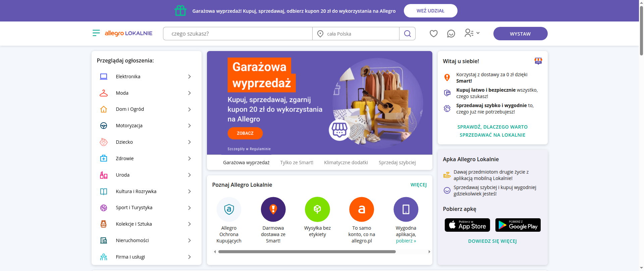Open To samo konto allegro icon
This screenshot has height=271, width=644.
[362, 209]
